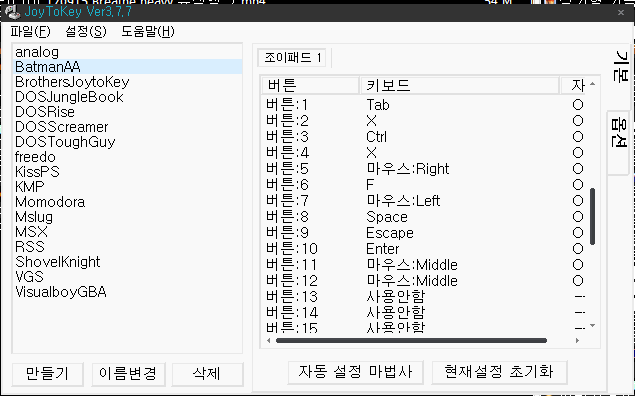
Task: Select the DOSRise profile
Action: pos(128,112)
